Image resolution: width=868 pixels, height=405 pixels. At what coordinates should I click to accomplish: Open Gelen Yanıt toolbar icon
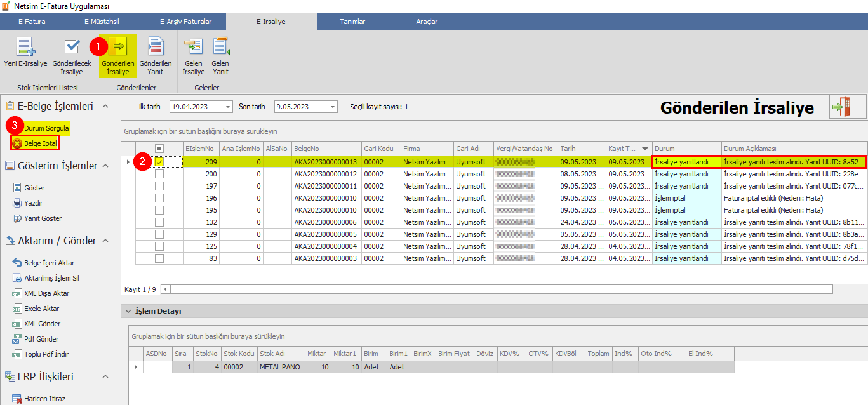point(220,56)
